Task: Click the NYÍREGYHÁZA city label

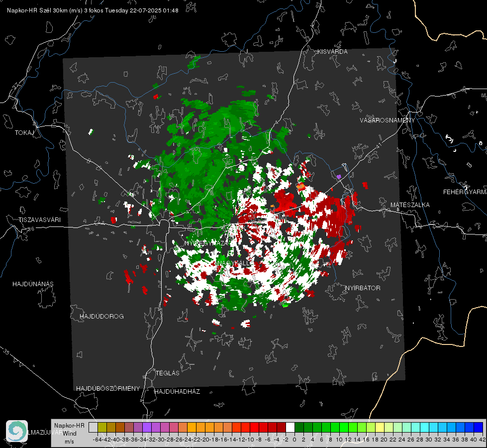Action: click(207, 243)
